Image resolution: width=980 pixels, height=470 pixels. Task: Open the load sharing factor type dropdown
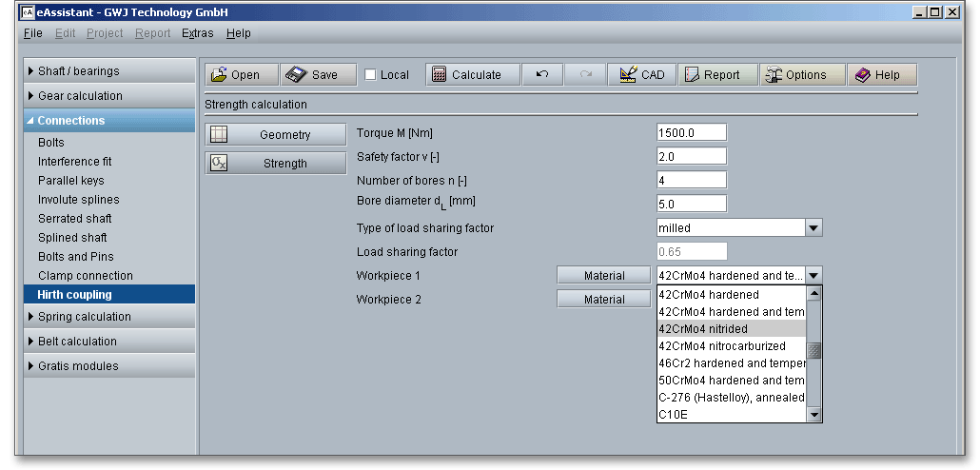tap(813, 228)
